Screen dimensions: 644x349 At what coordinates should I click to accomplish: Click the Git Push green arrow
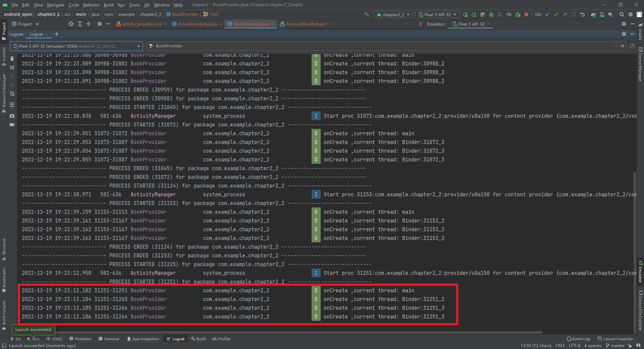pos(565,14)
